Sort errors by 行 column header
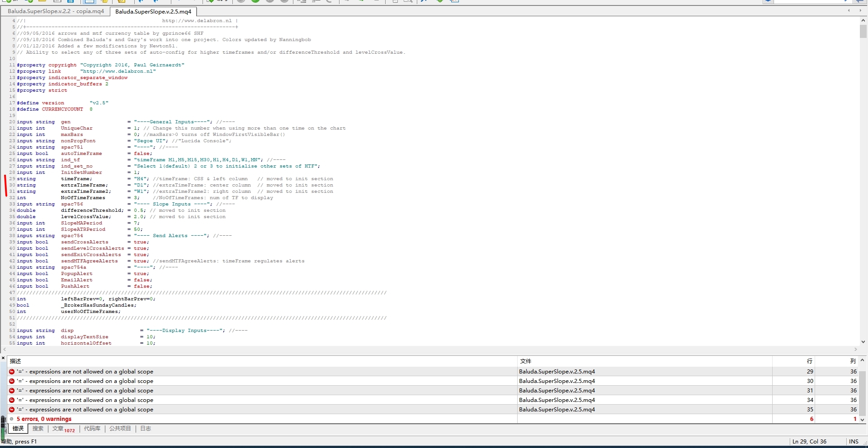This screenshot has width=868, height=448. click(793, 361)
